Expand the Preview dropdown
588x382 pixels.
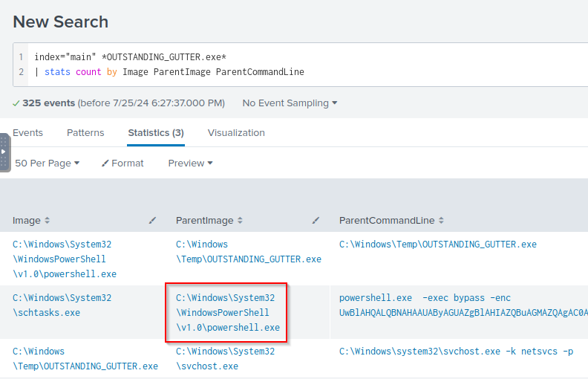190,163
